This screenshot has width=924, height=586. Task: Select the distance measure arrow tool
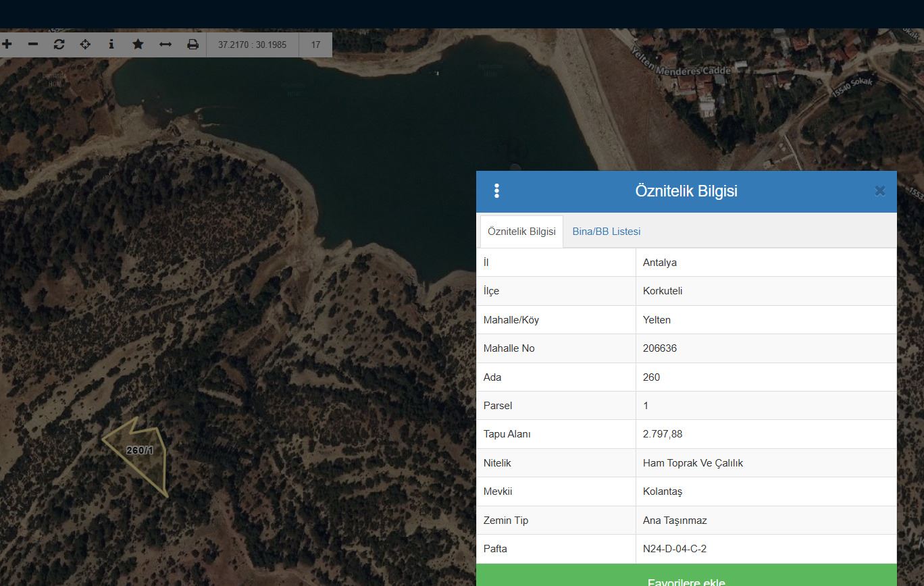coord(165,45)
